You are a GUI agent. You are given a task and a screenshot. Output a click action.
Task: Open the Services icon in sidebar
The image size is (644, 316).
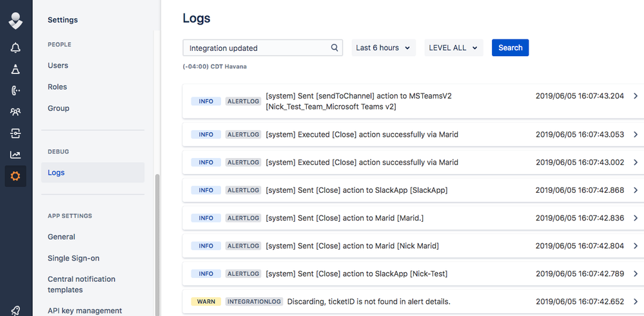[x=15, y=133]
